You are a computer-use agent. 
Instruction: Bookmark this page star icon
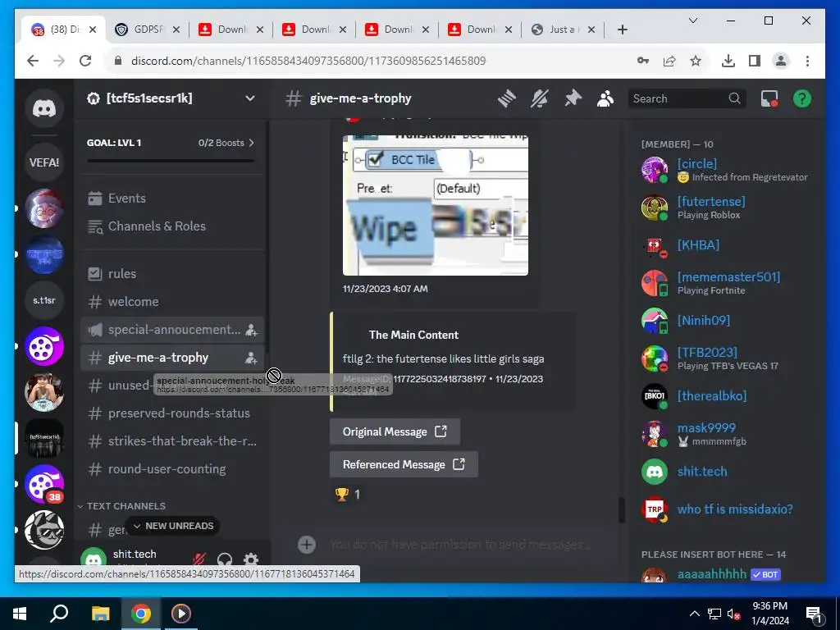pyautogui.click(x=696, y=61)
